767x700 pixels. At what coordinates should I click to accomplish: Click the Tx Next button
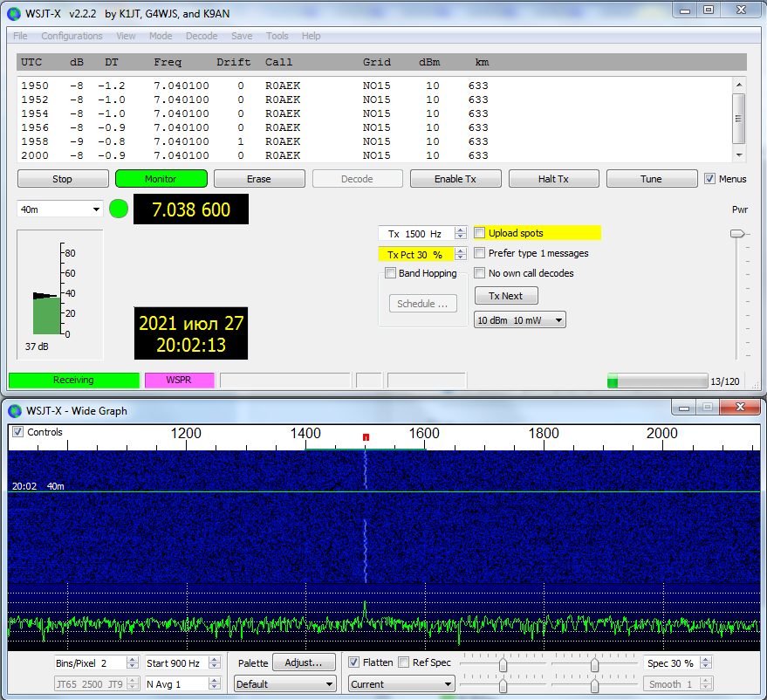point(506,296)
